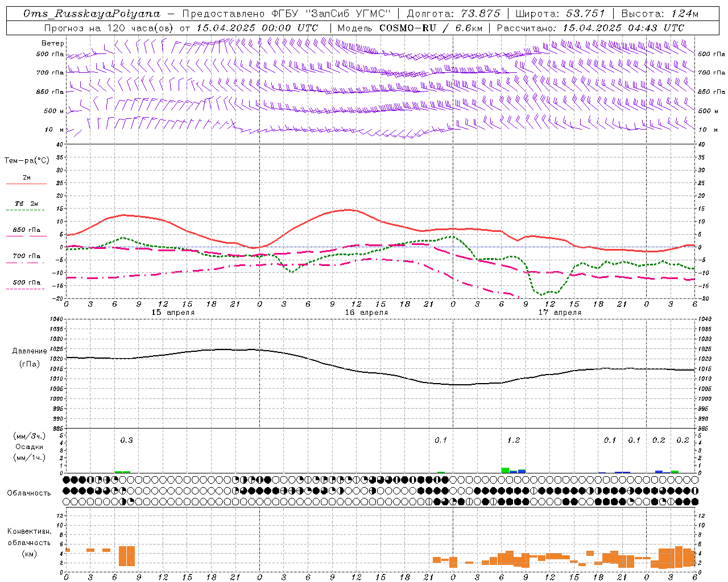Click the 'Td 2м' dew point legend entry
This screenshot has height=582, width=728.
coord(26,203)
